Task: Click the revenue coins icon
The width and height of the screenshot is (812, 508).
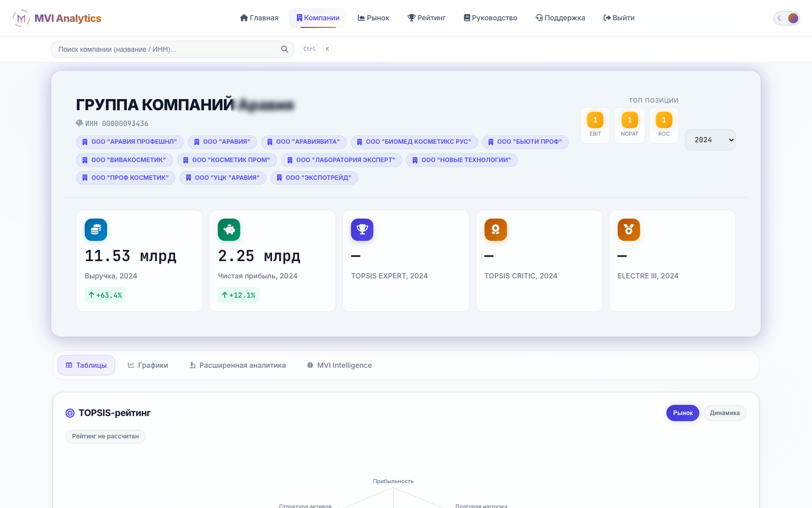Action: 96,230
